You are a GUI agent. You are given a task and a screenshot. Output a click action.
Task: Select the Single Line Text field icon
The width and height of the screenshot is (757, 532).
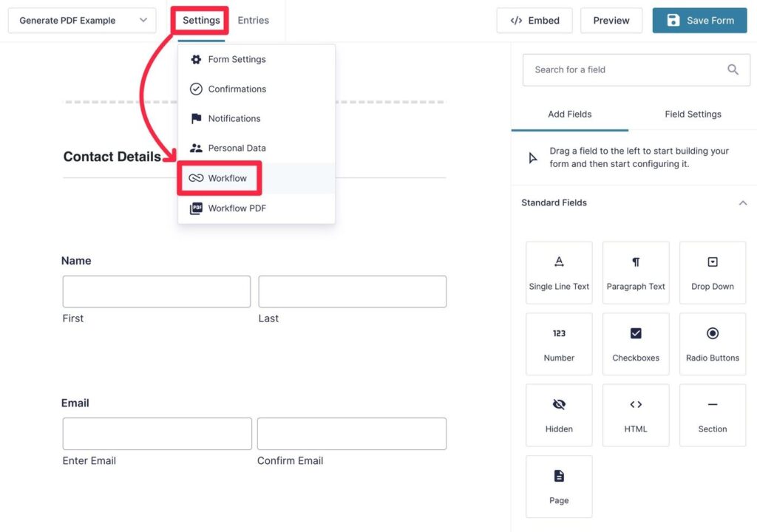click(x=559, y=272)
